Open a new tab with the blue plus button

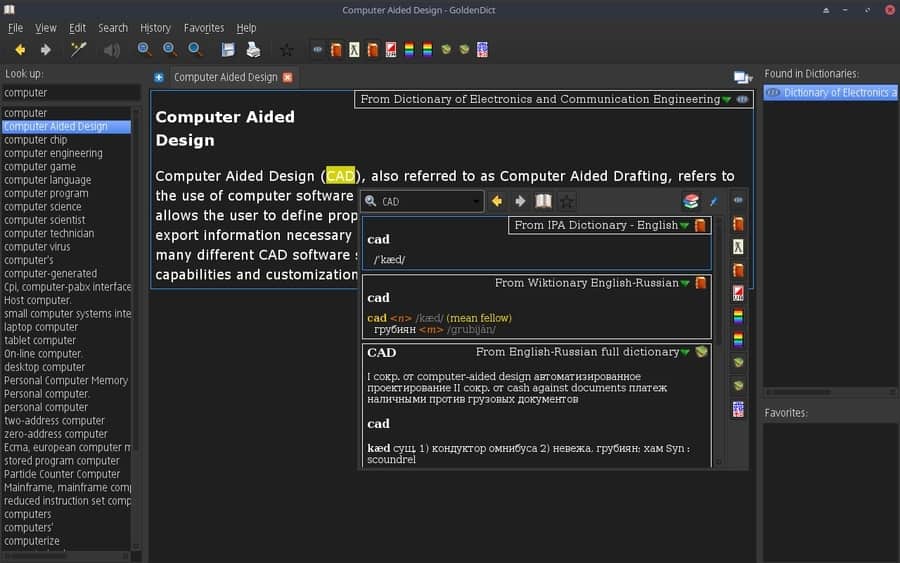click(159, 77)
